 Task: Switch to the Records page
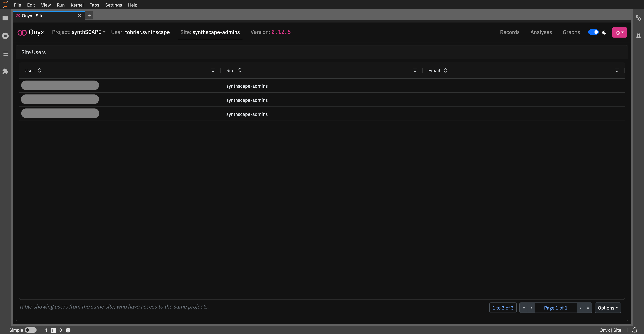(x=509, y=33)
